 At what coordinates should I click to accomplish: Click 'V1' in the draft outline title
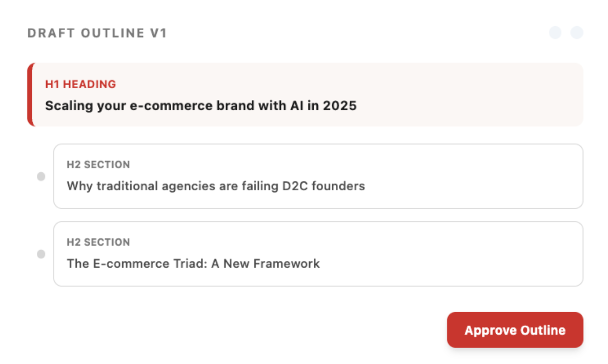click(x=158, y=33)
